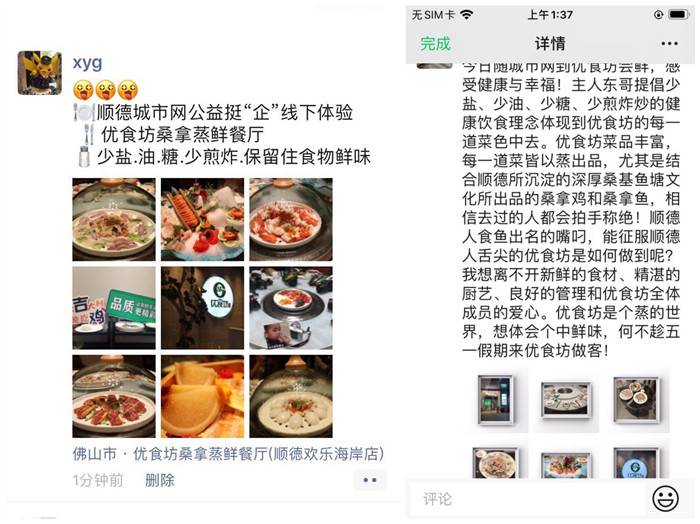Open the child at table photo thumbnail
The image size is (700, 524).
[x=291, y=308]
